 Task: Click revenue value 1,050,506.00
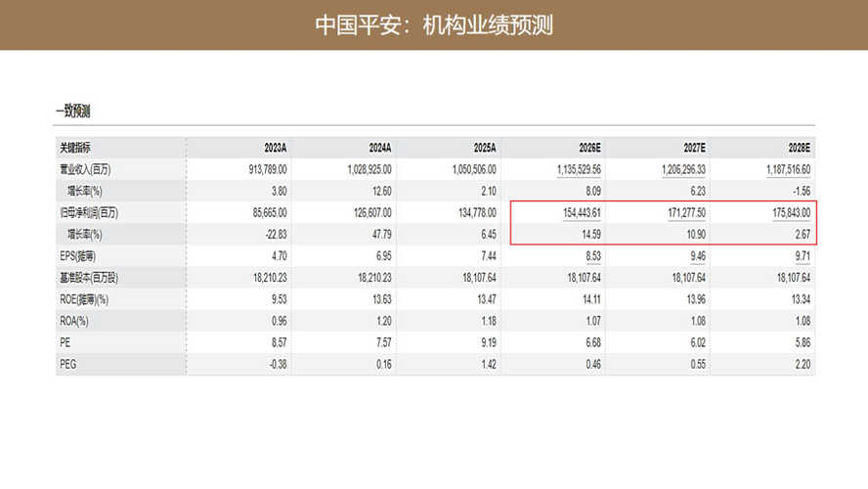[474, 169]
